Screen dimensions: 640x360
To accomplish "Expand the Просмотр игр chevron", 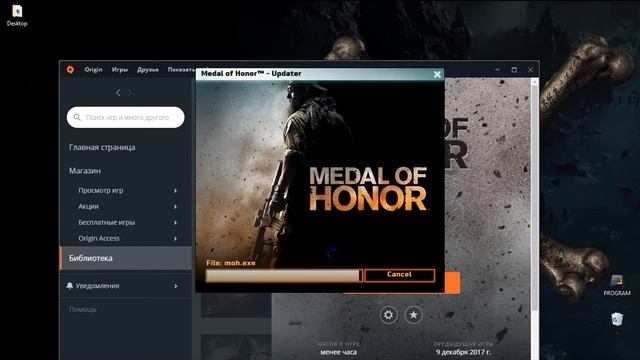I will (x=175, y=190).
